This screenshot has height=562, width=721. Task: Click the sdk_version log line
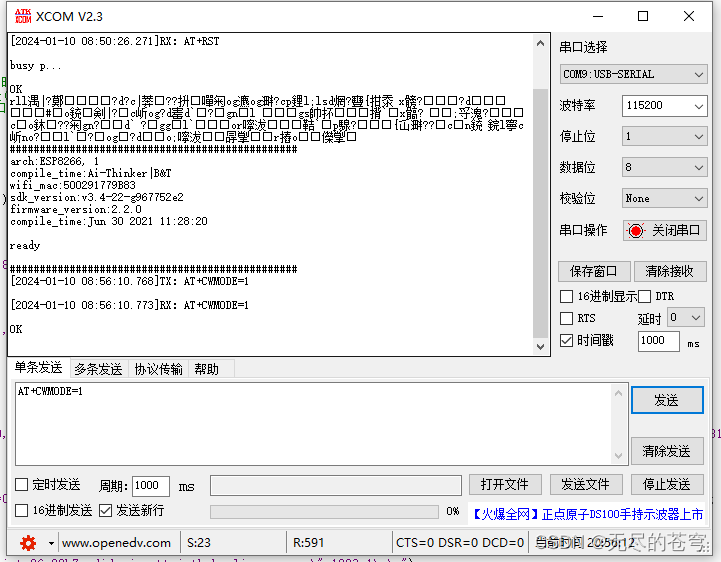click(x=97, y=197)
